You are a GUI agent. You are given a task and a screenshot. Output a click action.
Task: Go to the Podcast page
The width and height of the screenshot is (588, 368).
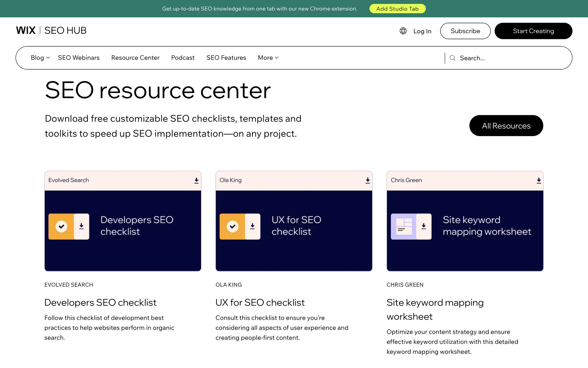pyautogui.click(x=183, y=58)
